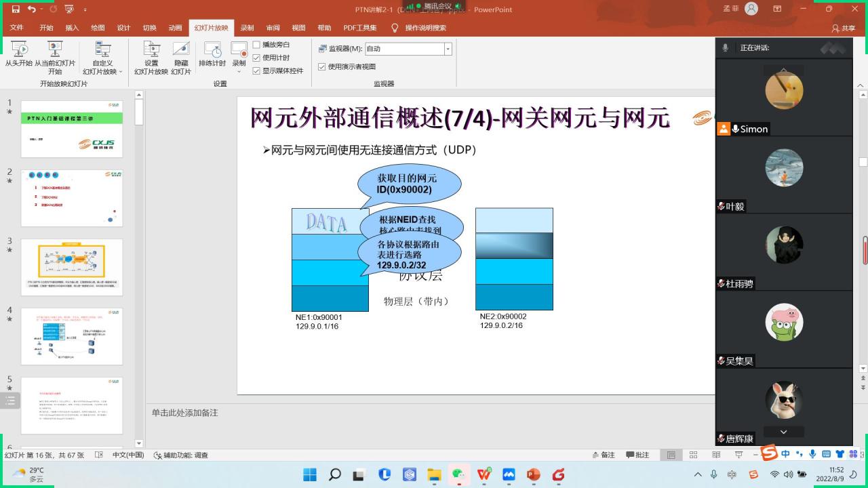Image resolution: width=868 pixels, height=488 pixels.
Task: Click the save icon in quick access toolbar
Action: click(16, 9)
